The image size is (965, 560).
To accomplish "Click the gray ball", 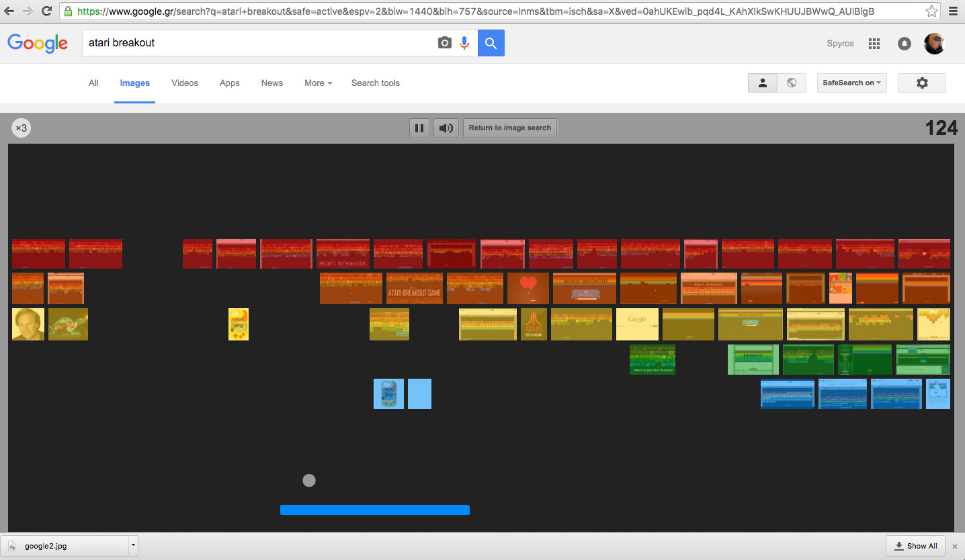I will pos(309,481).
